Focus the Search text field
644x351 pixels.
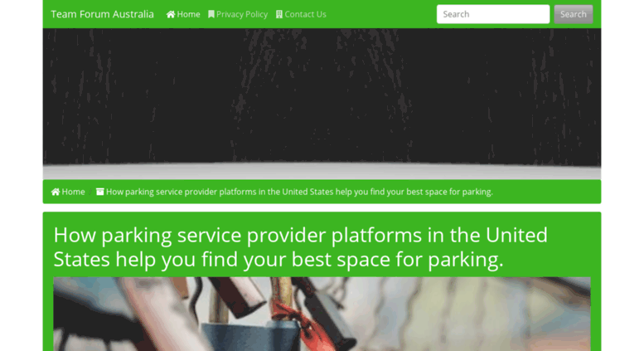pyautogui.click(x=493, y=14)
